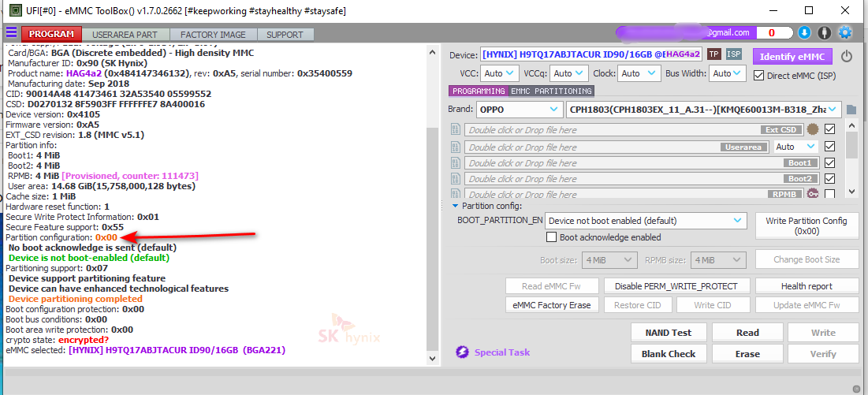Toggle the Direct eMMC (ISP) checkbox
The image size is (868, 395).
tap(759, 75)
